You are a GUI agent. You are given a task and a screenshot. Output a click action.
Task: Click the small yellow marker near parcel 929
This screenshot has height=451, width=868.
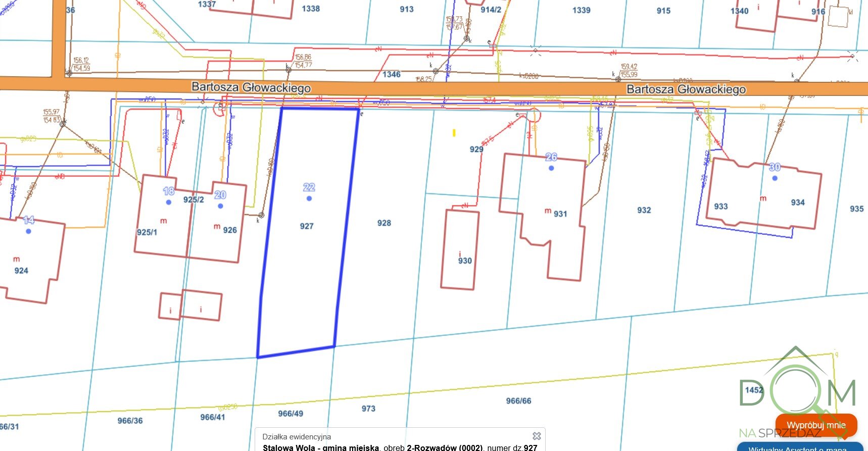pos(454,133)
